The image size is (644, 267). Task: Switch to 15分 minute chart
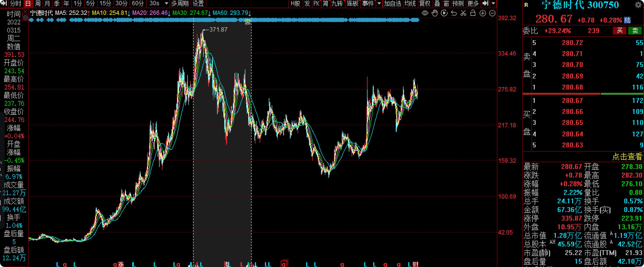105,4
